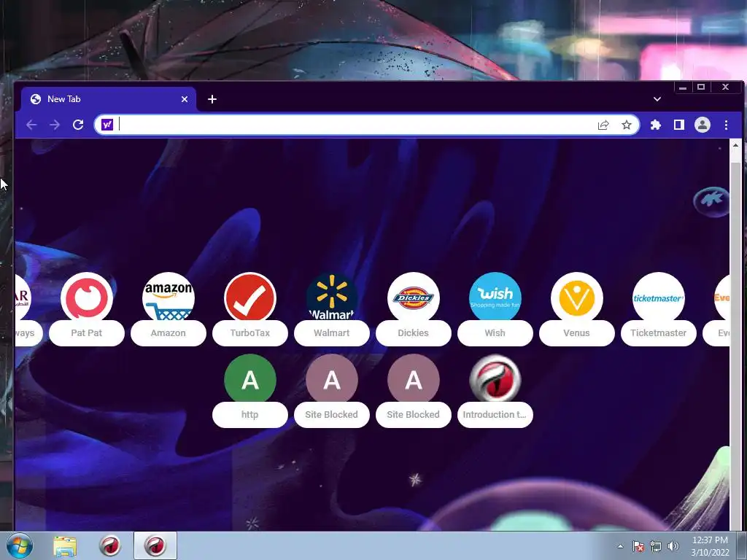Select the New Tab tab
This screenshot has height=560, width=747.
point(109,99)
